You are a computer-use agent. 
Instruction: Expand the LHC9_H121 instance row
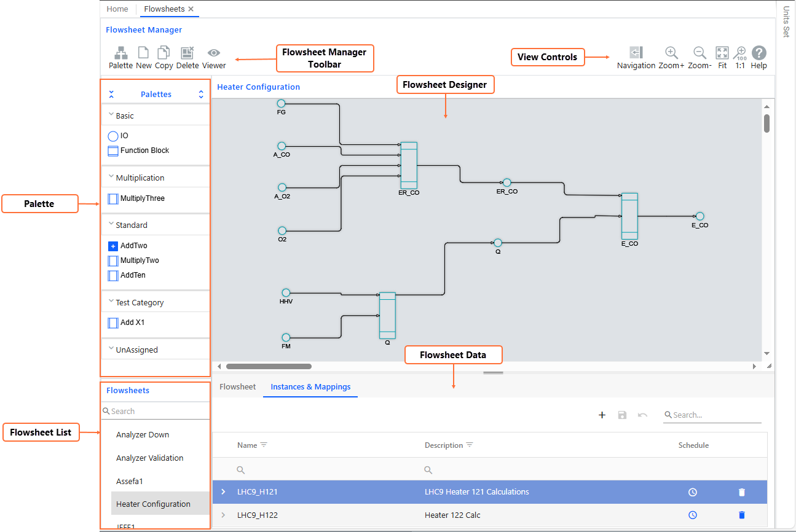tap(223, 492)
